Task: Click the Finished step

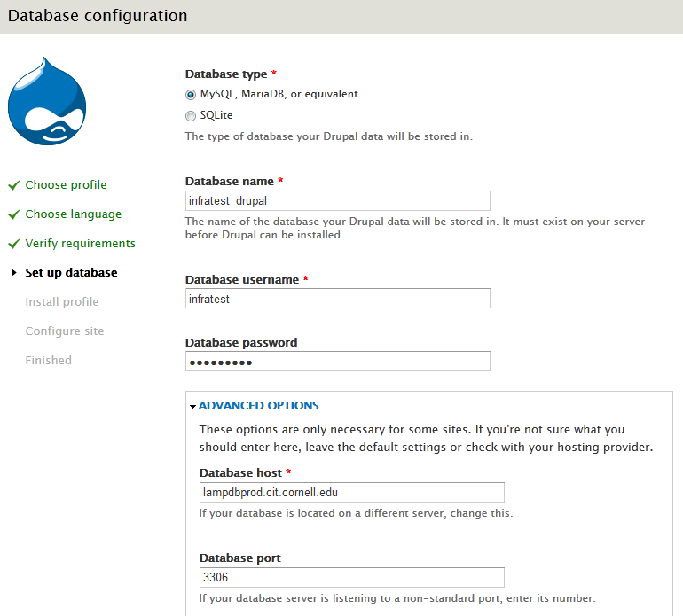Action: click(x=49, y=360)
